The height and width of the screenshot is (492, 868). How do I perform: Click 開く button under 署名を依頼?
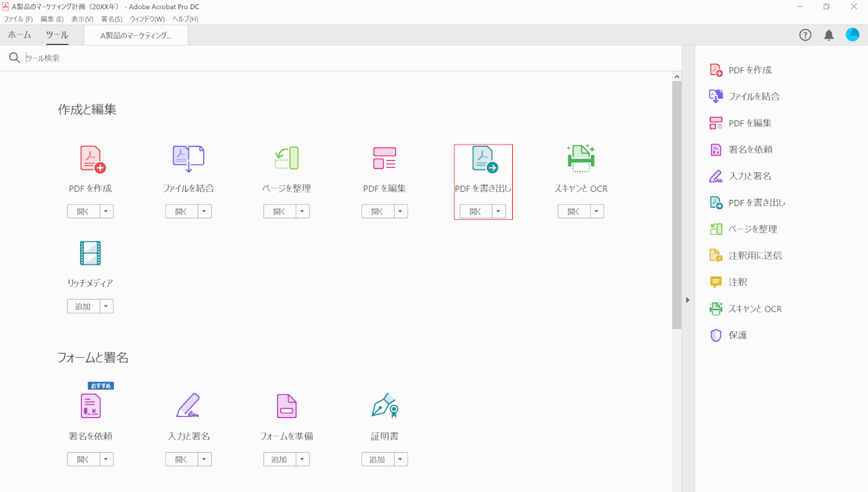click(83, 459)
